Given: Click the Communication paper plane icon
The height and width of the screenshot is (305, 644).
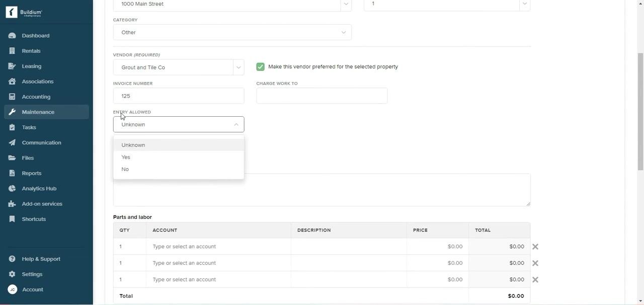Looking at the screenshot, I should coord(12,143).
